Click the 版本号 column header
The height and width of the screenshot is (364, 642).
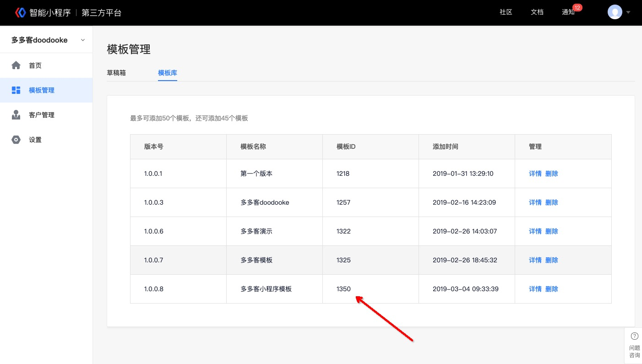pyautogui.click(x=154, y=147)
